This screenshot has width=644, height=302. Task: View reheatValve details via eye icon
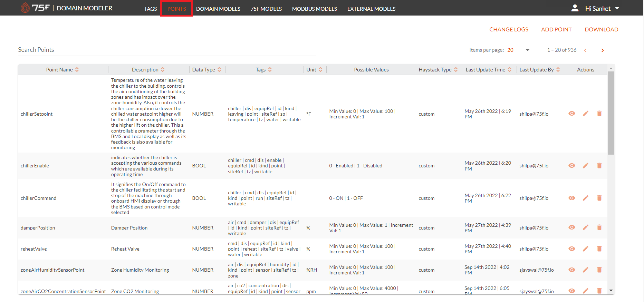[572, 249]
